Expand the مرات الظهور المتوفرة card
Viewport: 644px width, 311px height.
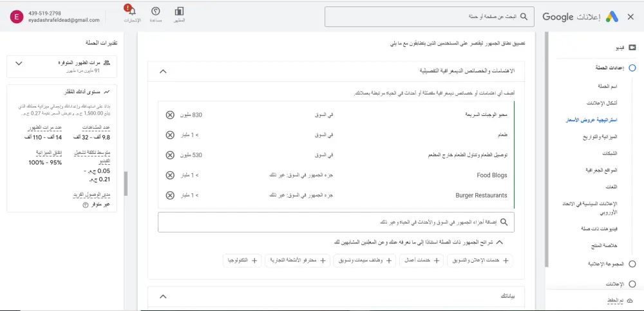pyautogui.click(x=19, y=63)
